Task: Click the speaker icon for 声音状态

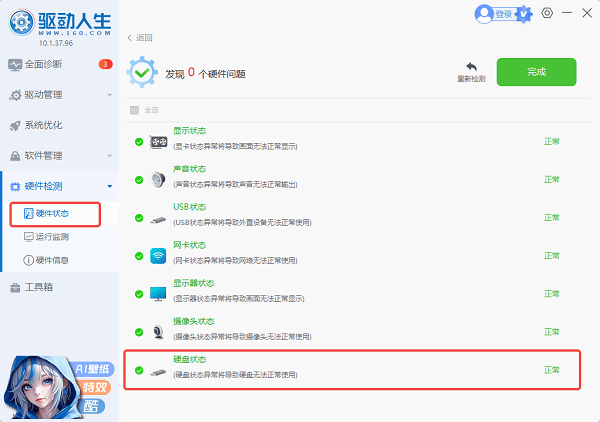Action: (x=158, y=180)
